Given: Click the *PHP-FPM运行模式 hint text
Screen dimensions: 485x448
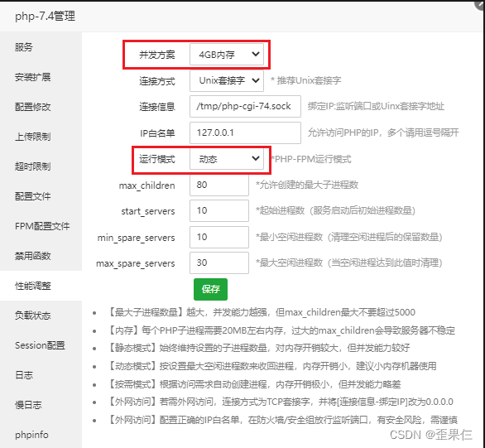Looking at the screenshot, I should point(311,159).
